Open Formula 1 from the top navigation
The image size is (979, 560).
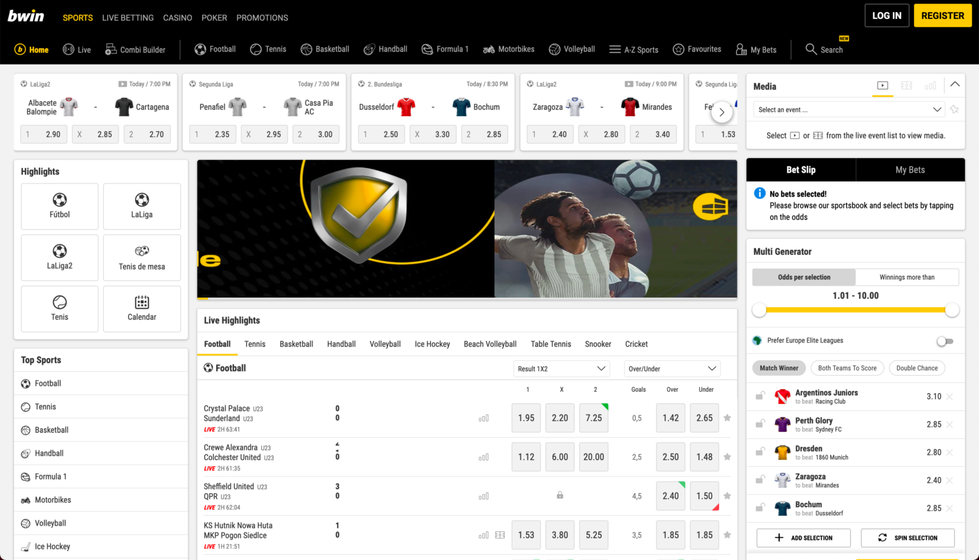[445, 49]
